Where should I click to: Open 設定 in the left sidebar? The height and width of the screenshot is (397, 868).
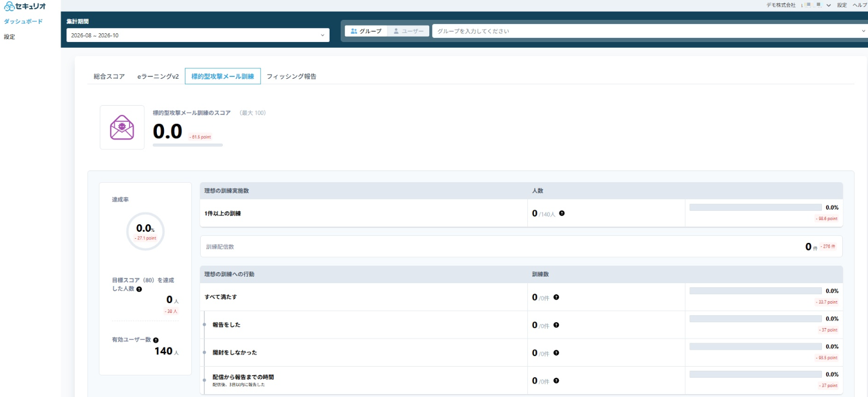pos(9,37)
